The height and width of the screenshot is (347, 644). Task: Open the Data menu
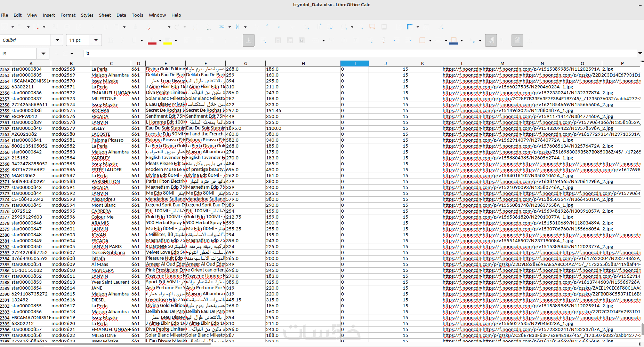pyautogui.click(x=121, y=15)
